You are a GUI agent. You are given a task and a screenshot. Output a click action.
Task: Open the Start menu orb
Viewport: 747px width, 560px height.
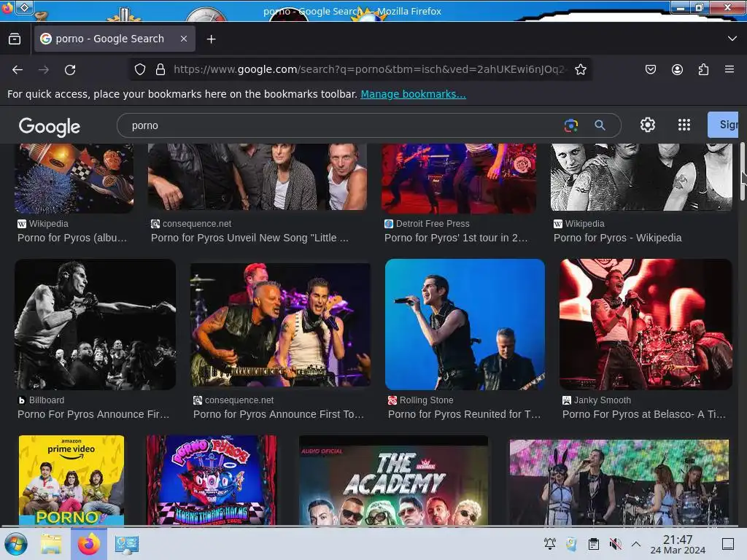[16, 544]
